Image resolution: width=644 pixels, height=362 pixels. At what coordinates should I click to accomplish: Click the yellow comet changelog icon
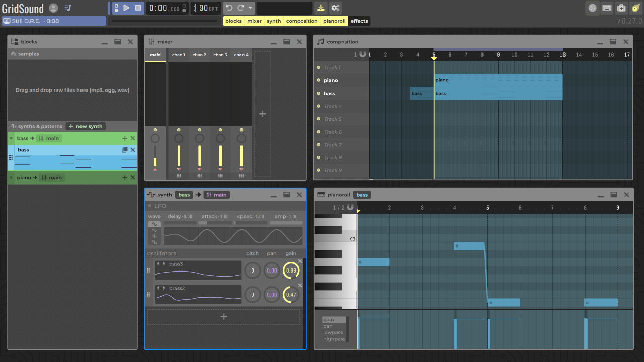(x=635, y=8)
